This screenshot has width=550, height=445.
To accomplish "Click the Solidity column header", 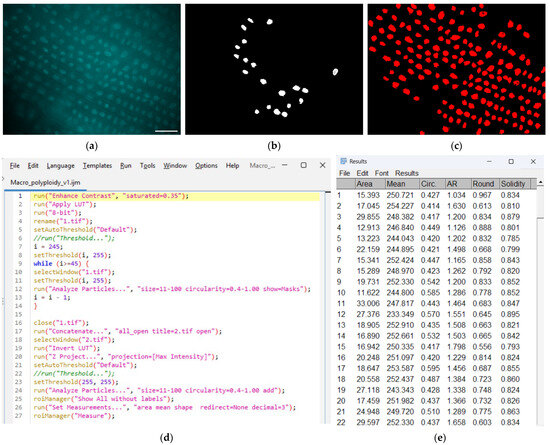I will coord(515,184).
